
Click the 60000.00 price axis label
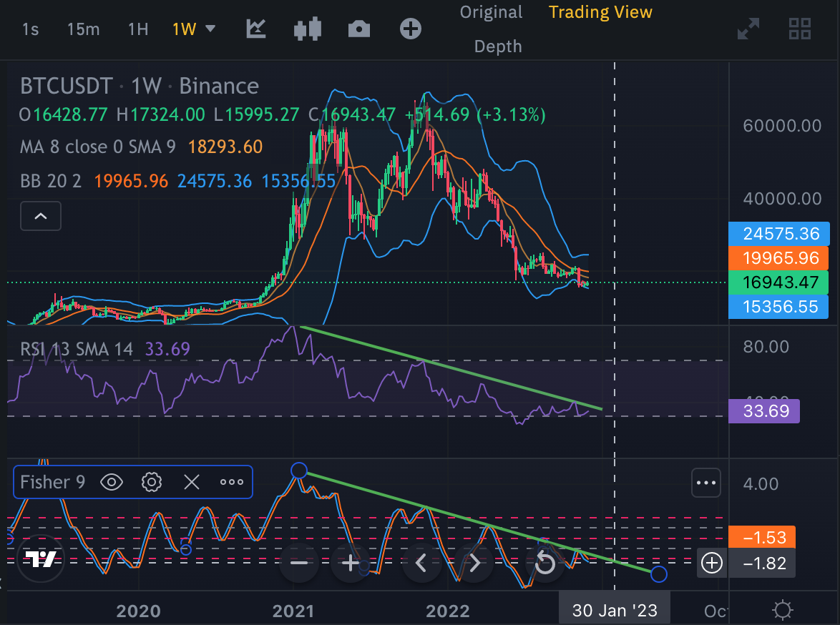(x=782, y=126)
